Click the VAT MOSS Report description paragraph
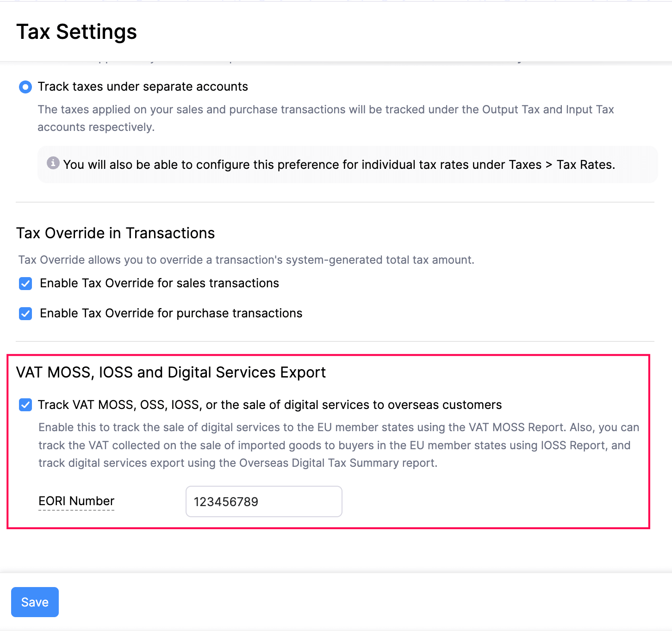The width and height of the screenshot is (672, 631). [x=338, y=445]
